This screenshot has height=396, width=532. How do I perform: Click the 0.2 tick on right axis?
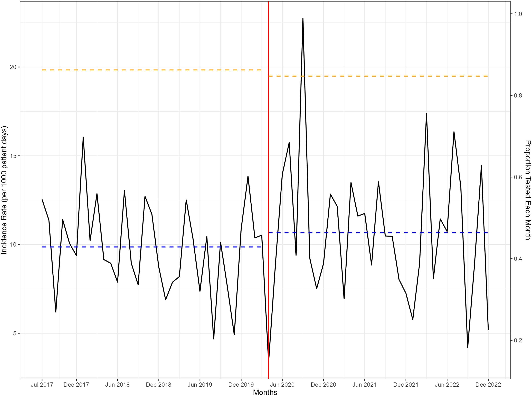click(518, 340)
